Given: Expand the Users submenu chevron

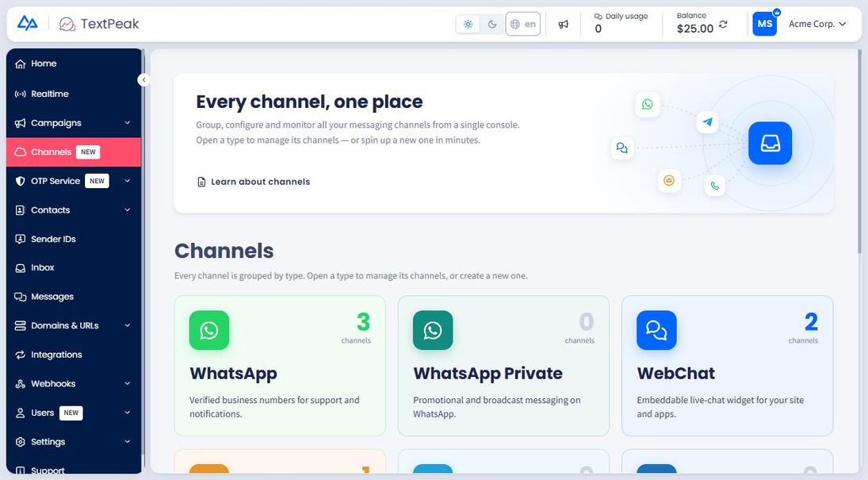Looking at the screenshot, I should pyautogui.click(x=128, y=413).
